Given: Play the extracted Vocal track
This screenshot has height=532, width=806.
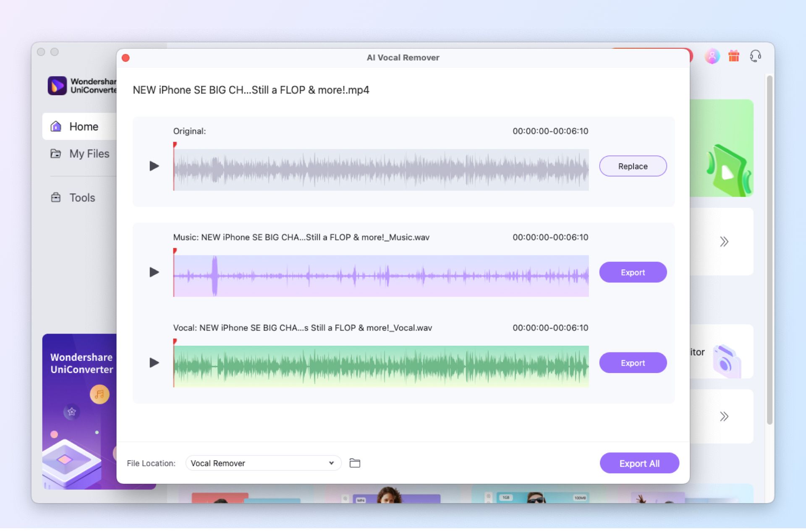Looking at the screenshot, I should (x=155, y=362).
